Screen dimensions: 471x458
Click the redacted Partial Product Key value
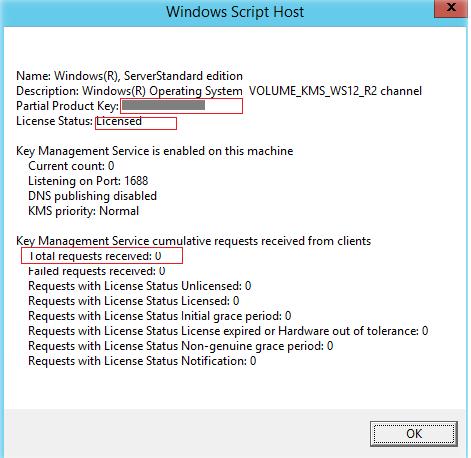[x=163, y=106]
